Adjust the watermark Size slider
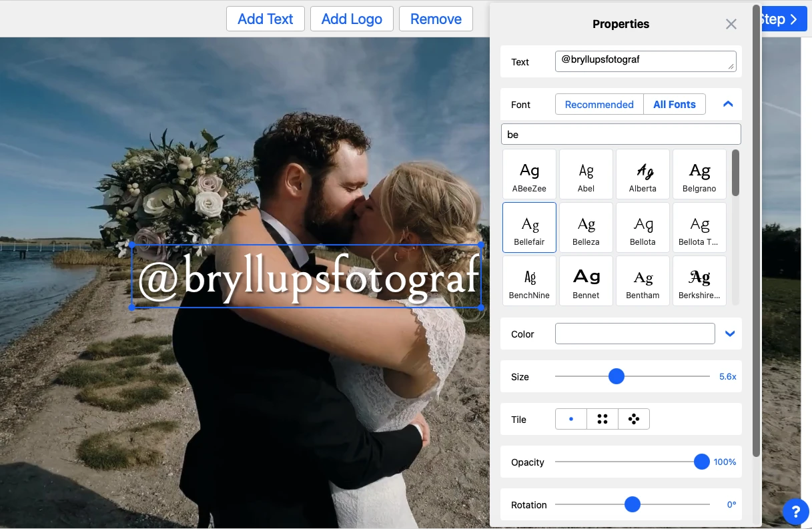 616,376
